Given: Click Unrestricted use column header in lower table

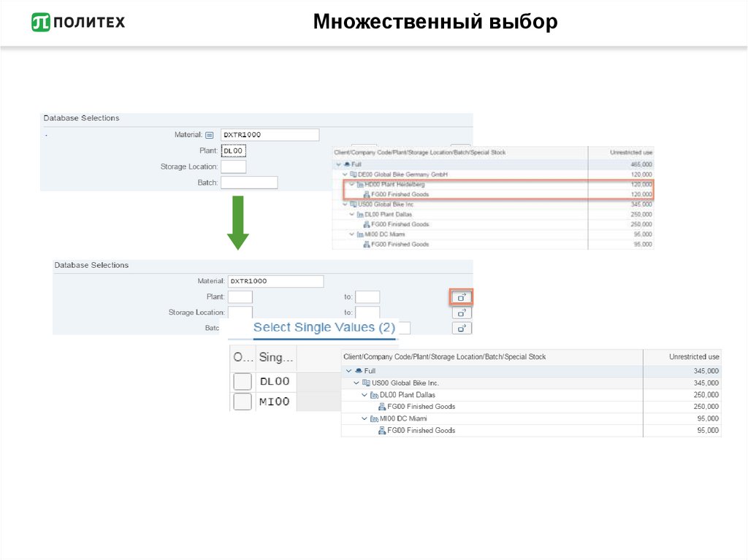Looking at the screenshot, I should pos(694,357).
